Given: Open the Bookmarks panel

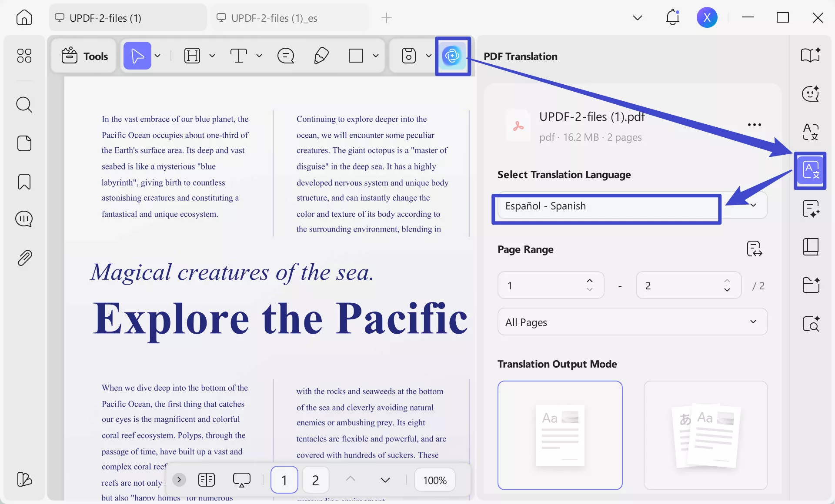Looking at the screenshot, I should [x=24, y=181].
